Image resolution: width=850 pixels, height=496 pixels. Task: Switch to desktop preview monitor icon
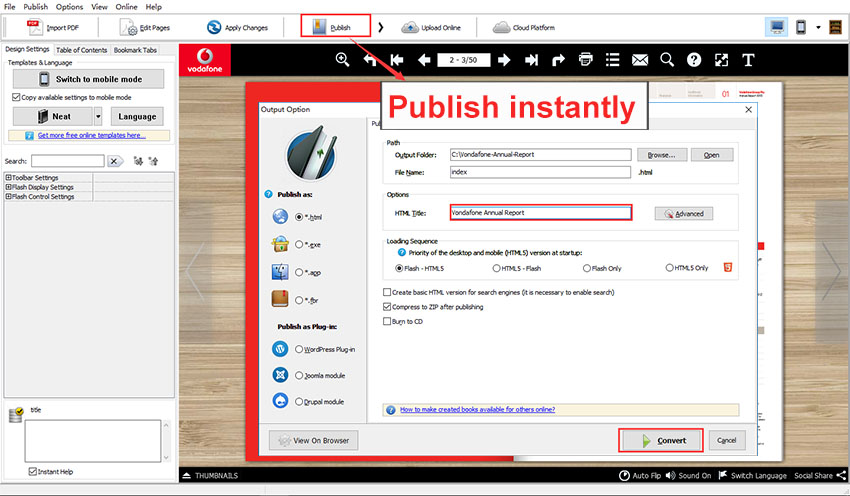coord(776,27)
